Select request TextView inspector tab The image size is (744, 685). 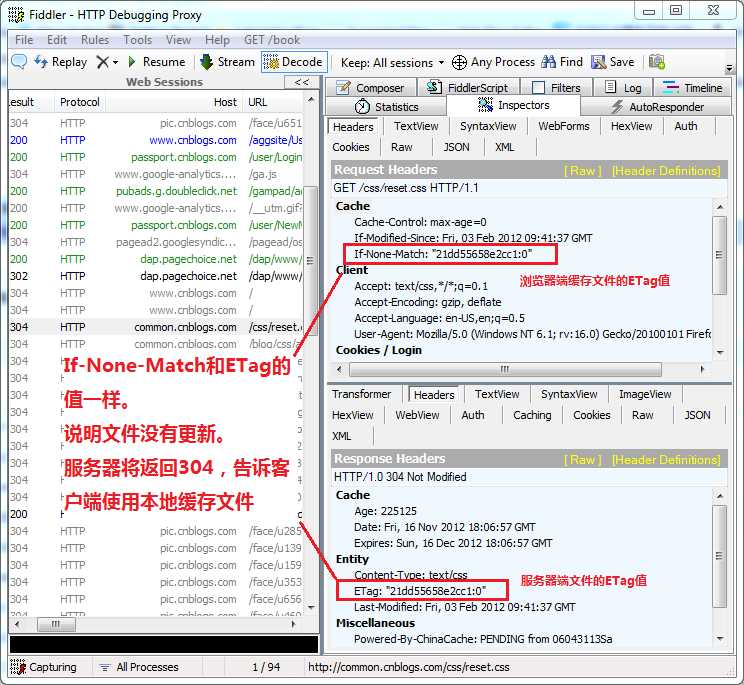[416, 126]
